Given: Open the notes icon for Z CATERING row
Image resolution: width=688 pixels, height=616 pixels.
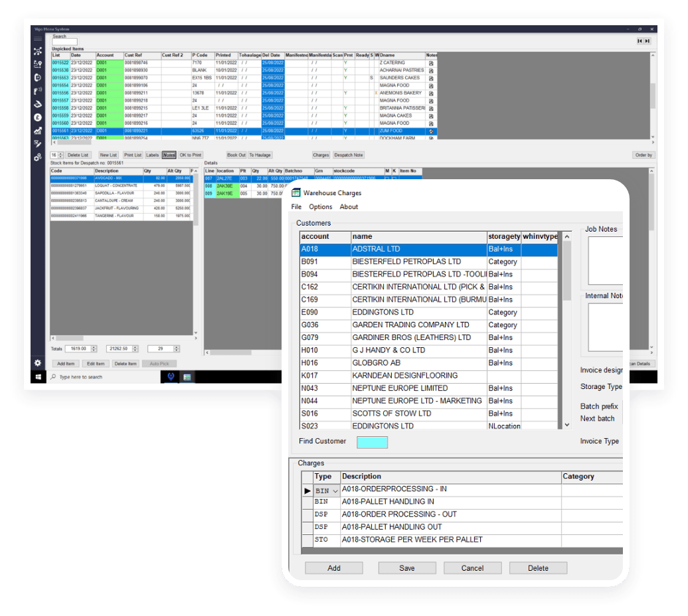Looking at the screenshot, I should pos(431,63).
